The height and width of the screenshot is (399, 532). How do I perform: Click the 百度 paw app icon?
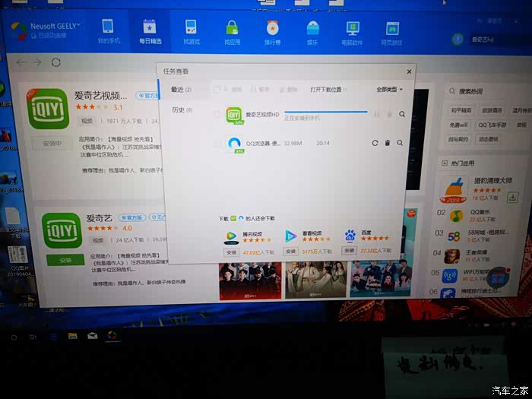point(350,236)
